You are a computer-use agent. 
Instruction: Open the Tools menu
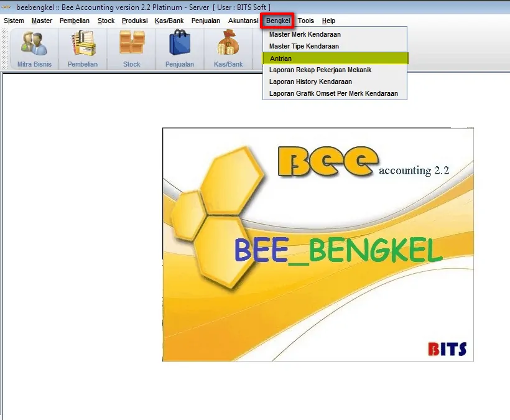[x=306, y=21]
